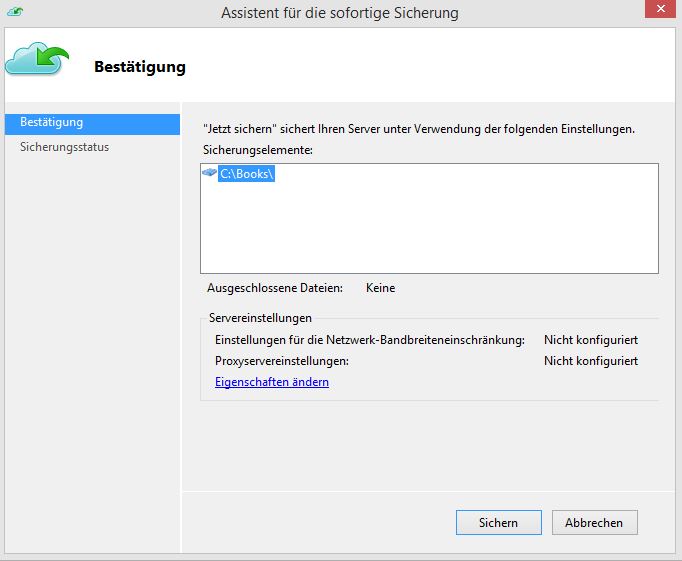Click the 'Bestätigung' page heading
The width and height of the screenshot is (682, 561).
pyautogui.click(x=140, y=67)
